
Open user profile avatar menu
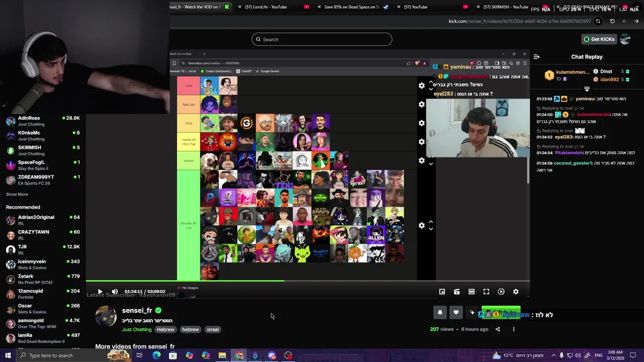pyautogui.click(x=625, y=39)
